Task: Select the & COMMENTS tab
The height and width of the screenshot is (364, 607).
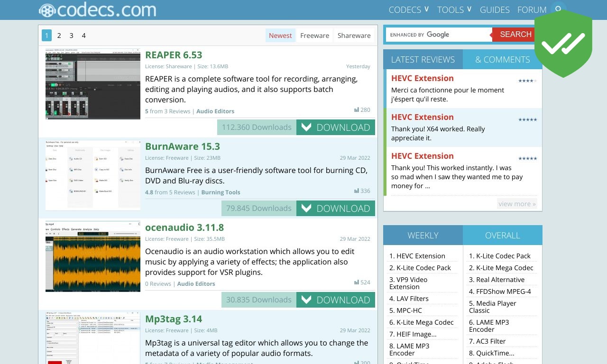Action: point(503,60)
